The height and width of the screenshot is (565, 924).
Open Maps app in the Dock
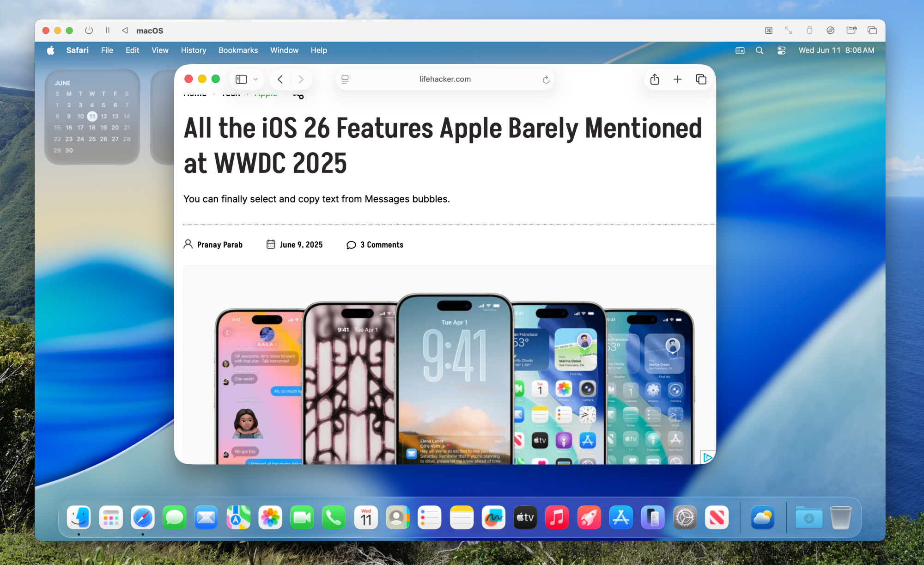tap(238, 517)
